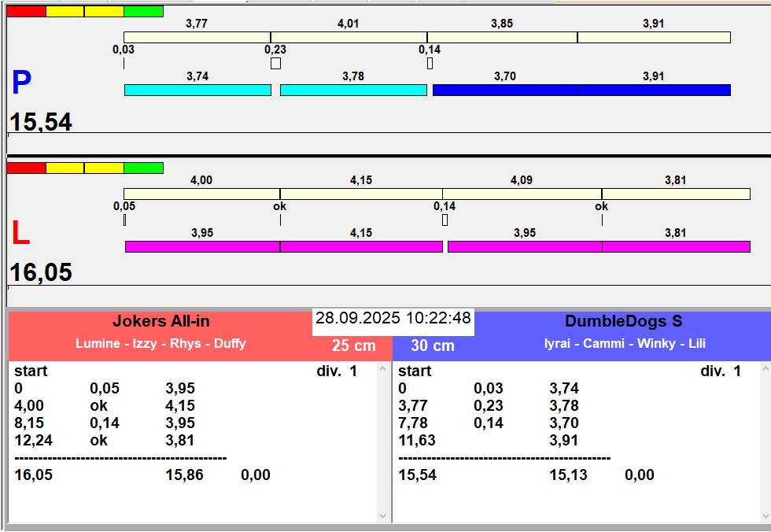Click the Jokers All-in team name
771x532 pixels.
point(161,322)
